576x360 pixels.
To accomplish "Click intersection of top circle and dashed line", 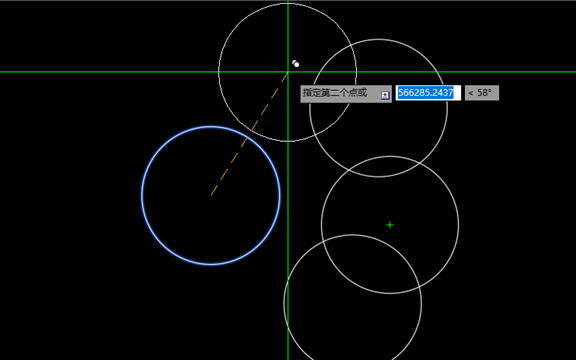I will pyautogui.click(x=252, y=130).
